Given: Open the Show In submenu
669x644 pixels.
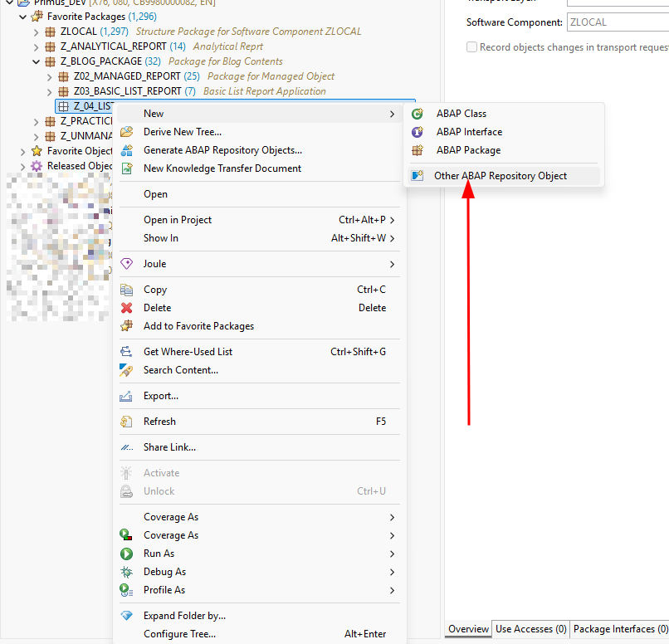Looking at the screenshot, I should coord(260,238).
